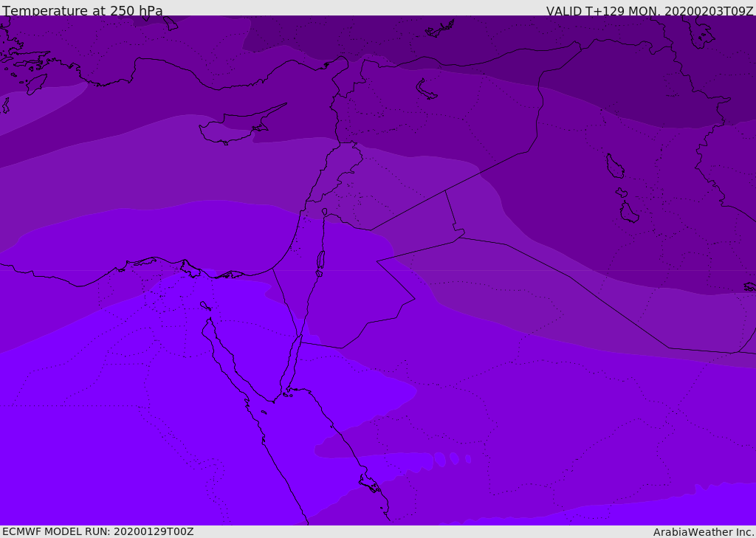This screenshot has height=538, width=756.
Task: Click the VALID T+129 timestamp text
Action: point(649,11)
